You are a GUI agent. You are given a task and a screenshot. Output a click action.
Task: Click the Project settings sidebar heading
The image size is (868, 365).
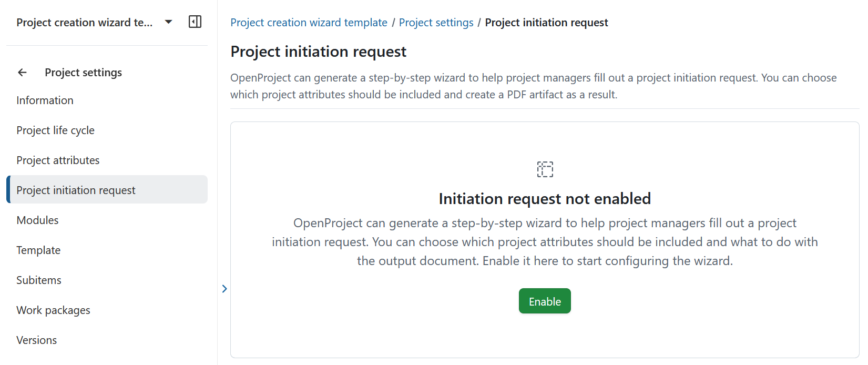[83, 72]
